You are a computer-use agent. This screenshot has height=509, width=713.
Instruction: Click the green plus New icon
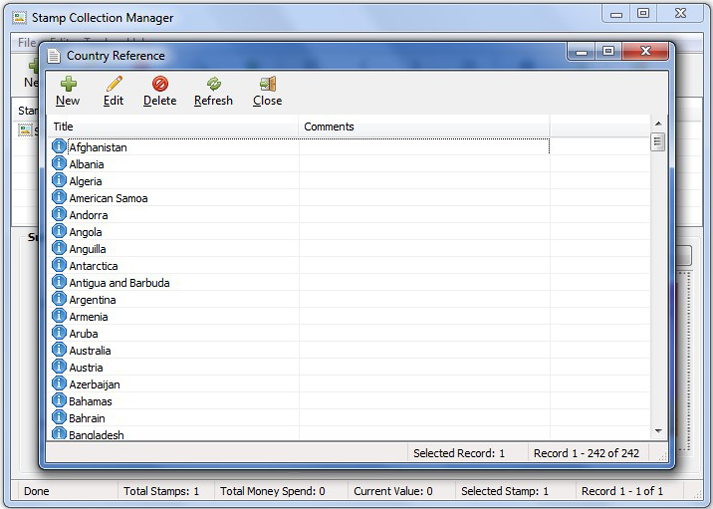[68, 84]
